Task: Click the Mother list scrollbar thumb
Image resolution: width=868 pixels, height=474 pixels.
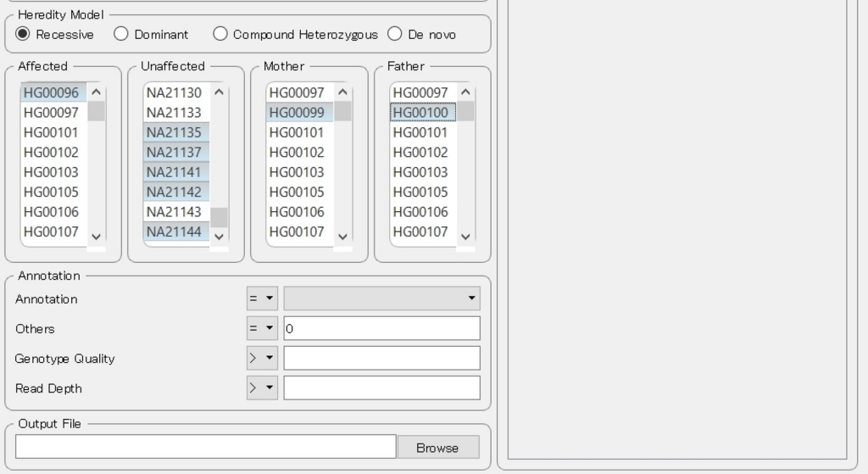Action: coord(342,111)
